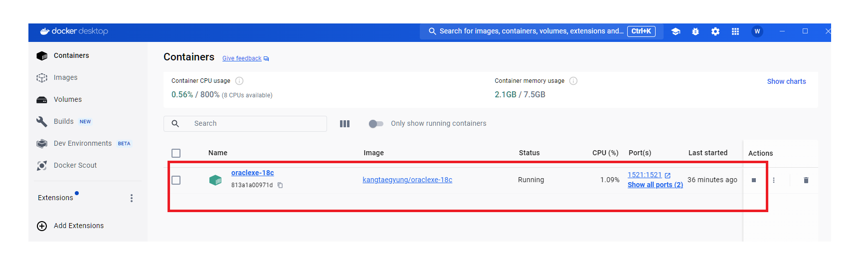This screenshot has height=274, width=868.
Task: Sort by Image column header
Action: pyautogui.click(x=373, y=153)
